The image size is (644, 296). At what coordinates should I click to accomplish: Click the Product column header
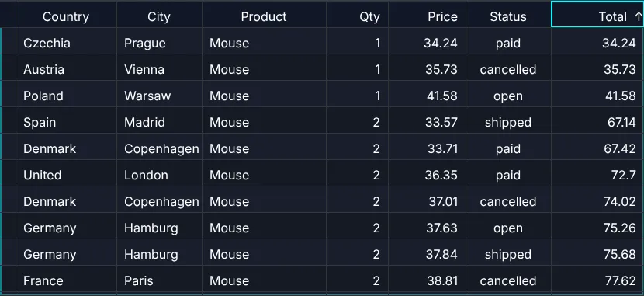[264, 15]
